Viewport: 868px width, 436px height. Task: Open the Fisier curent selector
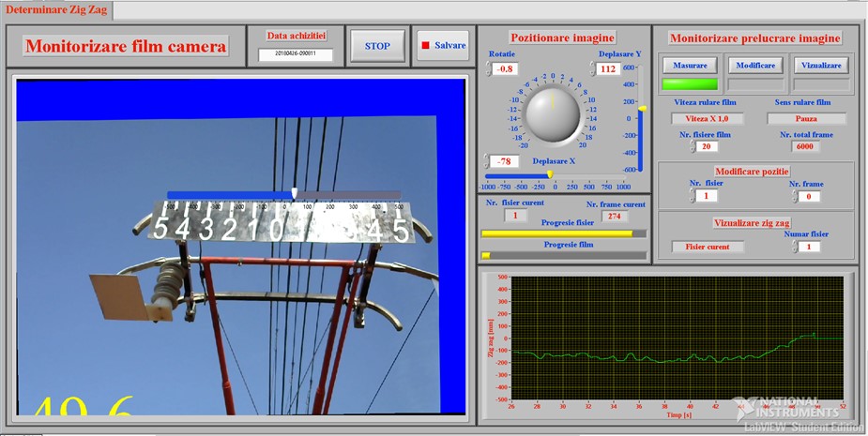tap(708, 247)
